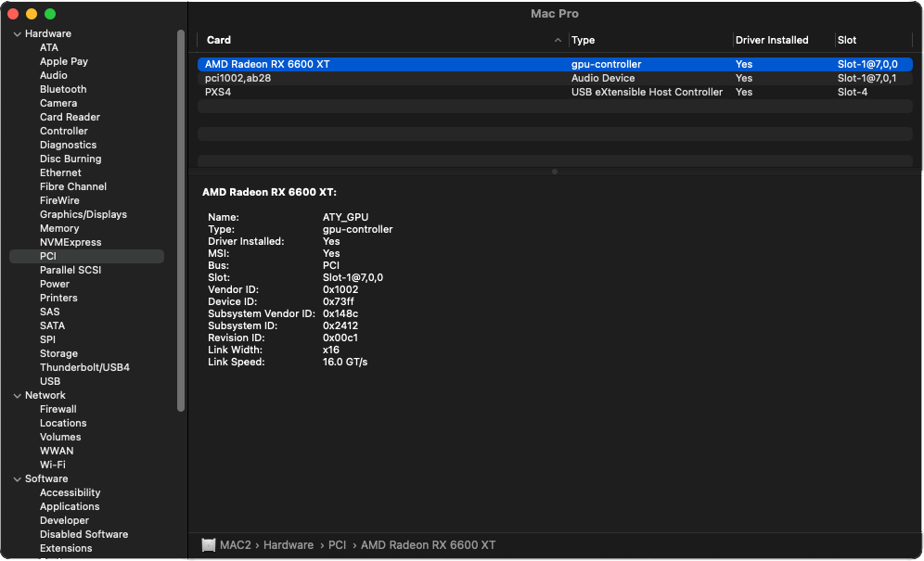This screenshot has width=924, height=561.
Task: Open the Memory section
Action: click(x=59, y=229)
